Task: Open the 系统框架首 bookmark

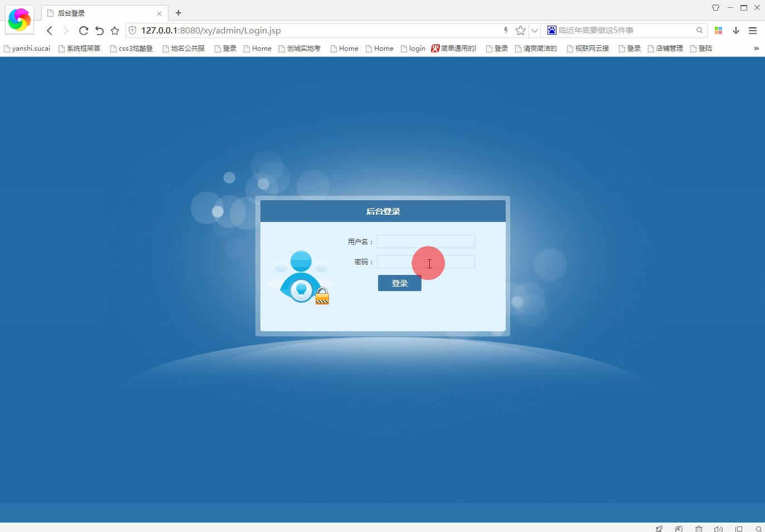Action: coord(79,49)
